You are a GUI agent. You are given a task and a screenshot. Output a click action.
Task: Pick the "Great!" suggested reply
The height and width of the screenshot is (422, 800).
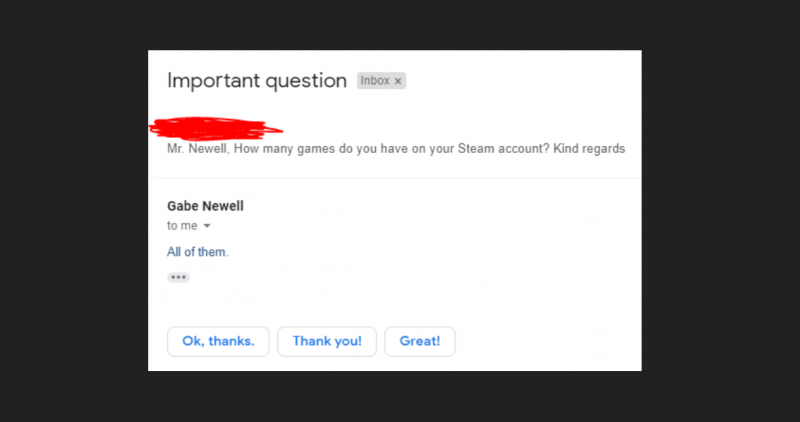[420, 341]
